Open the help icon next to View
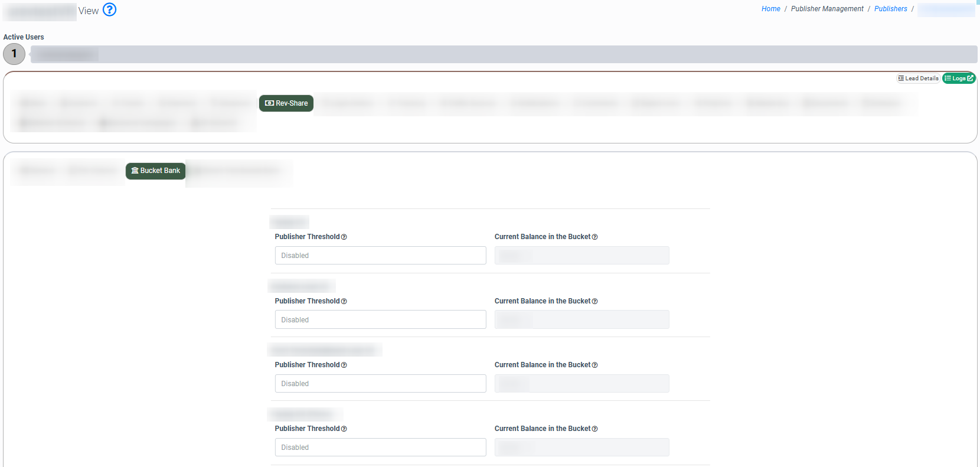 tap(109, 9)
